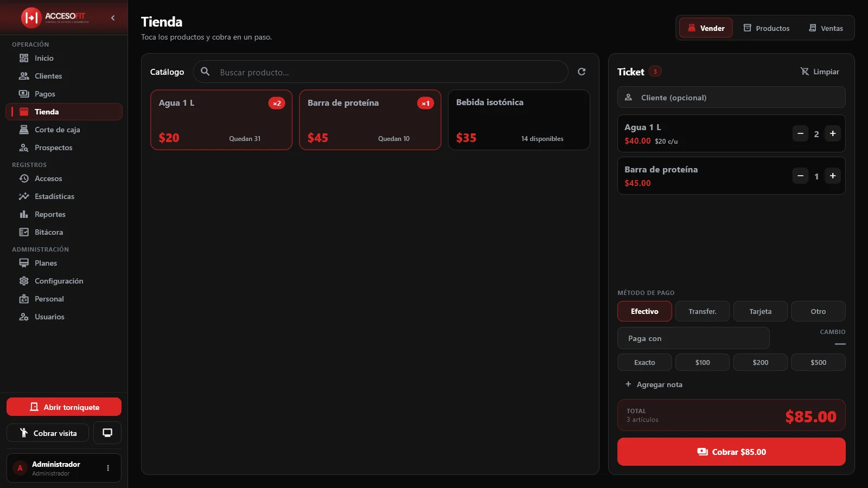Click the Bitácora log icon
Screen dimensions: 868x488
pos(24,232)
